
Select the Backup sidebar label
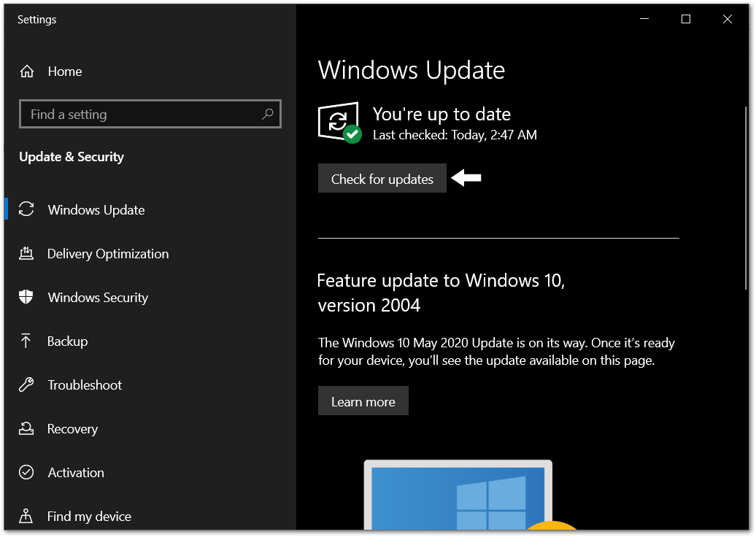67,341
